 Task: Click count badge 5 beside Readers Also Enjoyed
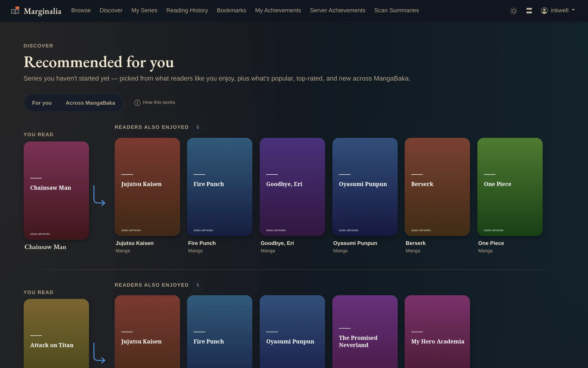(x=198, y=285)
